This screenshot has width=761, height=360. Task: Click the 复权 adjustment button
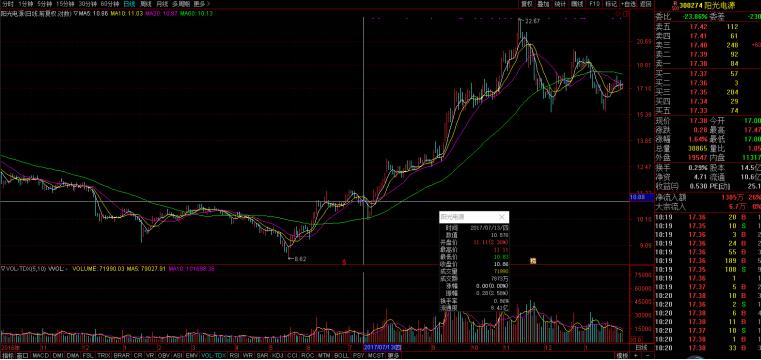pos(527,3)
